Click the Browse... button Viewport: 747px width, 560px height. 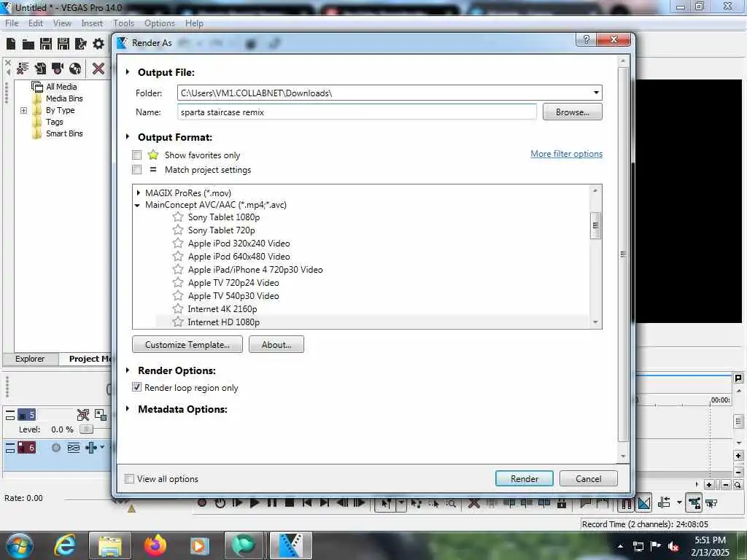pyautogui.click(x=572, y=112)
